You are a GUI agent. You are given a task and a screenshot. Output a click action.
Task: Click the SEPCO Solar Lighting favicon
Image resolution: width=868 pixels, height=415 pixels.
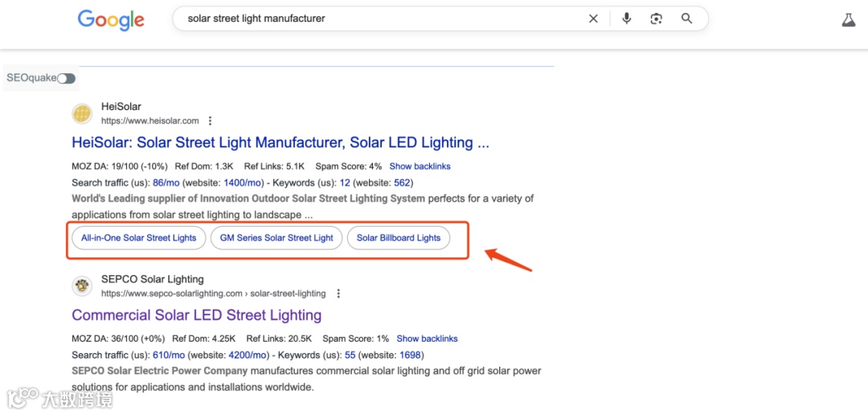tap(82, 286)
